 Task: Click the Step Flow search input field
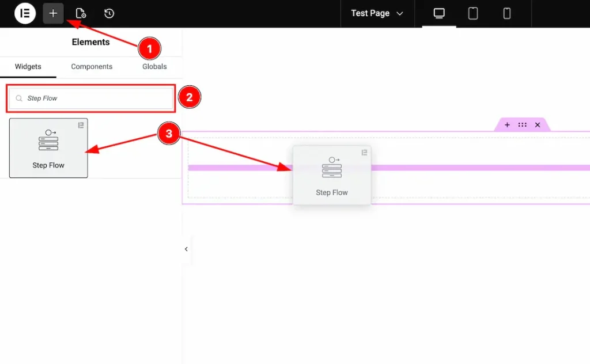[x=90, y=98]
